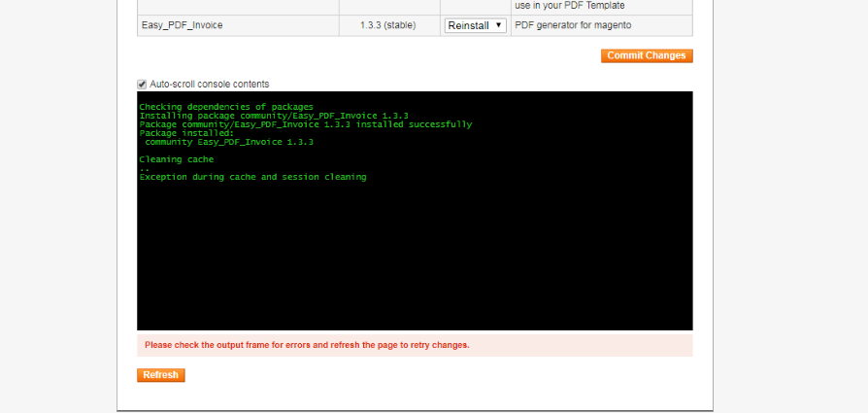Click empty black area of console output
Viewport: 868px width, 413px height.
click(415, 258)
